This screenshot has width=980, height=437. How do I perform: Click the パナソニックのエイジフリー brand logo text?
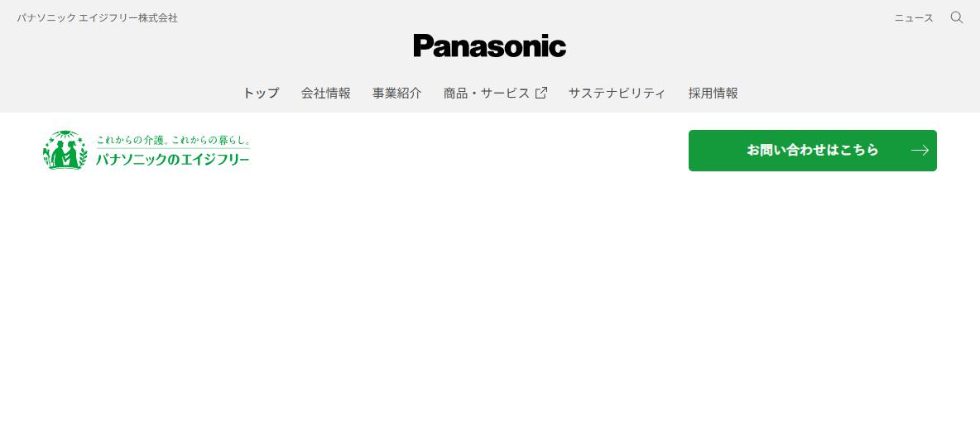(172, 160)
